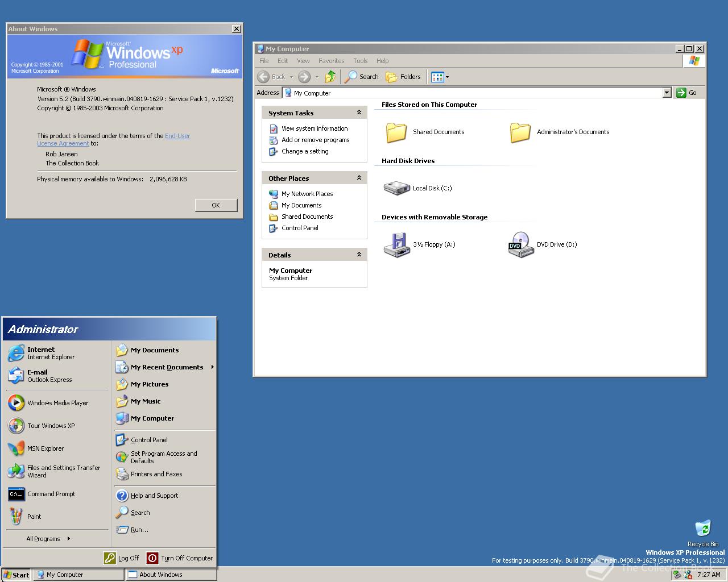Launch Outlook Express E-mail
Image resolution: width=728 pixels, height=582 pixels.
(x=57, y=376)
